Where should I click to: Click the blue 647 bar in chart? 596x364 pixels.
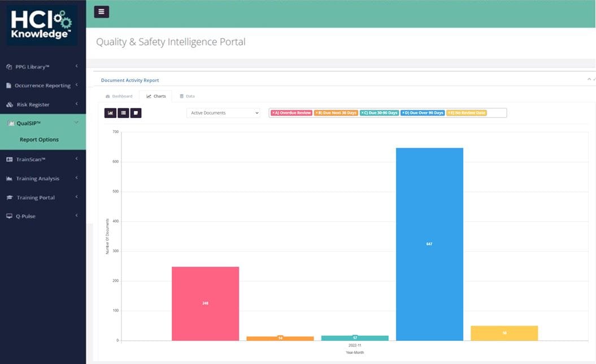click(x=429, y=243)
